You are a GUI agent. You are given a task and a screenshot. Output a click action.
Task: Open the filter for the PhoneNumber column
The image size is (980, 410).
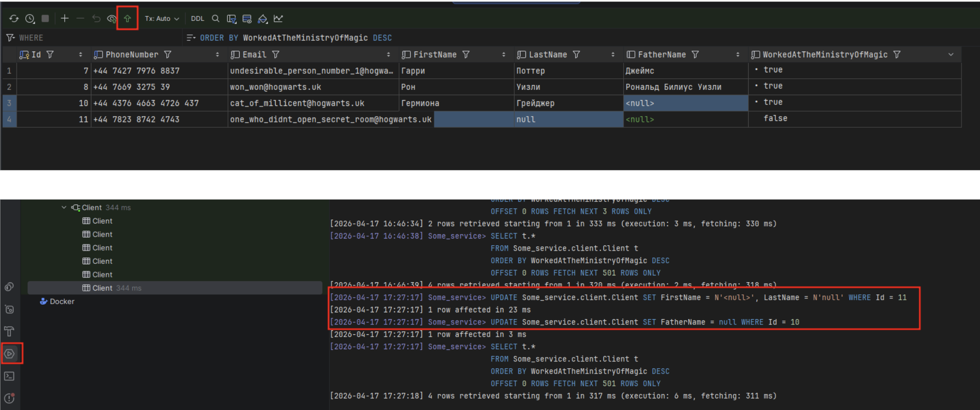(168, 54)
